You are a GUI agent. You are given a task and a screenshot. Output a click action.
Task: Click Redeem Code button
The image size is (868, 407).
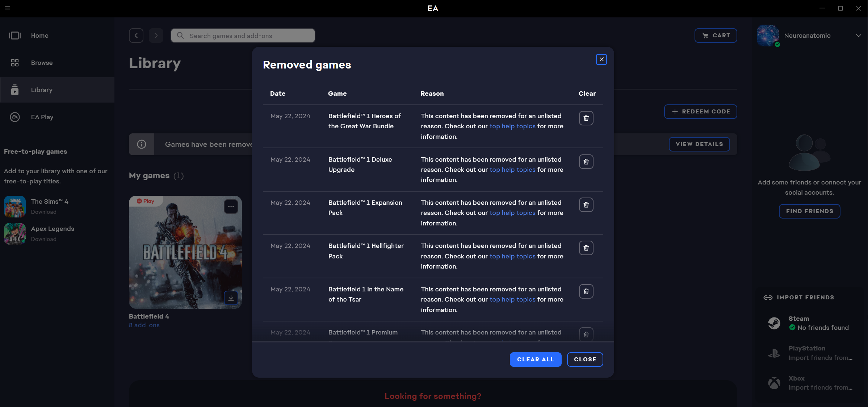[x=700, y=112]
